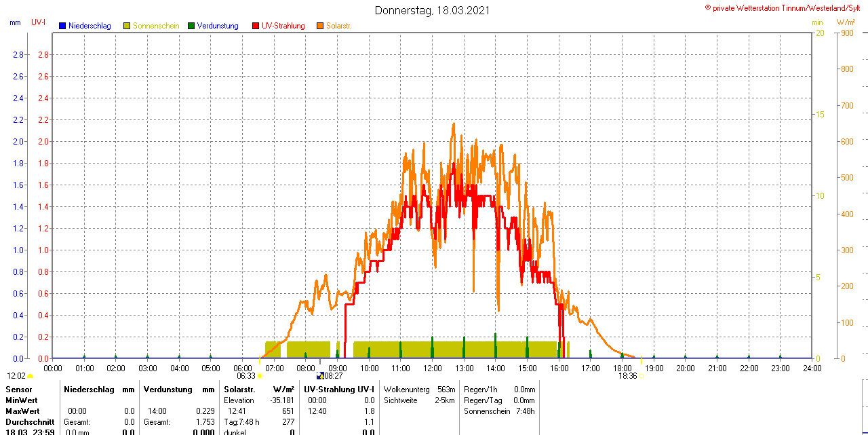Click the Wolkenunterg label in the table

[x=407, y=390]
